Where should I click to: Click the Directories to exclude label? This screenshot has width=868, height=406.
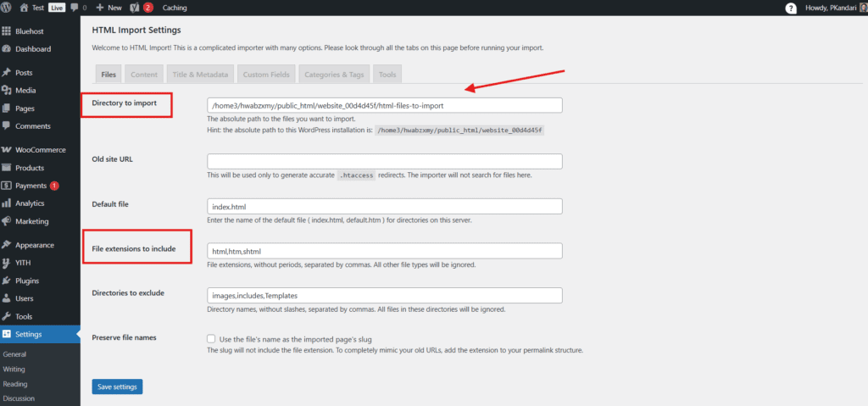pyautogui.click(x=128, y=292)
